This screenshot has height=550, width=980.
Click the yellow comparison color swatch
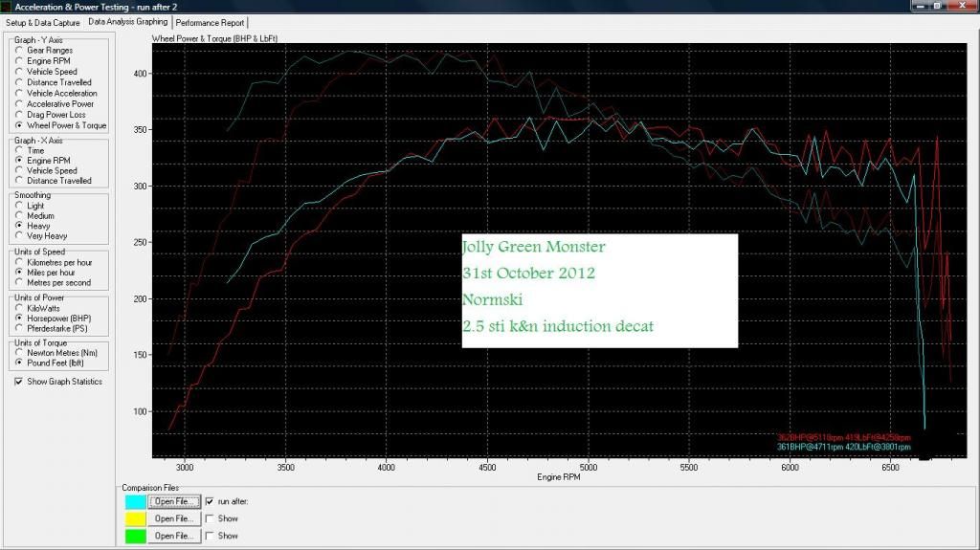[135, 518]
